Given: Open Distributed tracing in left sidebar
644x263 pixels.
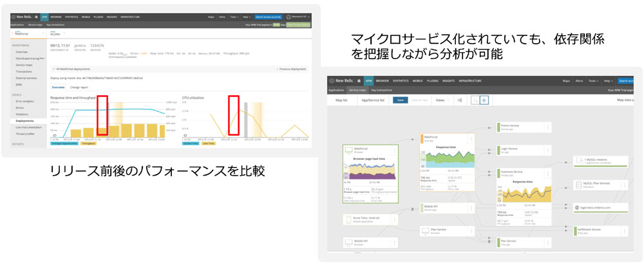Looking at the screenshot, I should [x=29, y=59].
